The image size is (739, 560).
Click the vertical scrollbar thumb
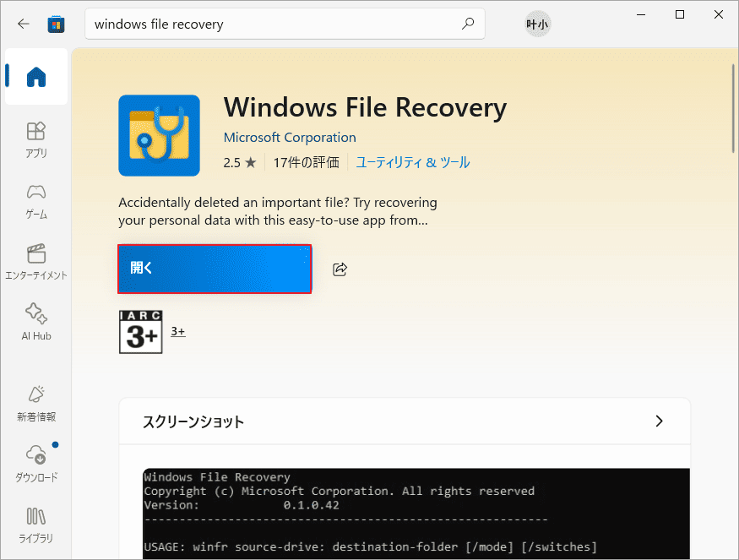click(x=733, y=108)
